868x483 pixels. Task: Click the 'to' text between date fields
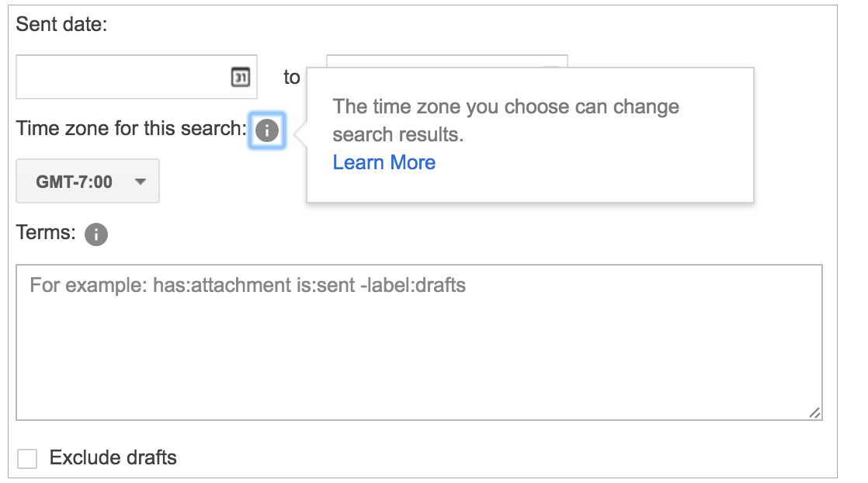pos(292,78)
